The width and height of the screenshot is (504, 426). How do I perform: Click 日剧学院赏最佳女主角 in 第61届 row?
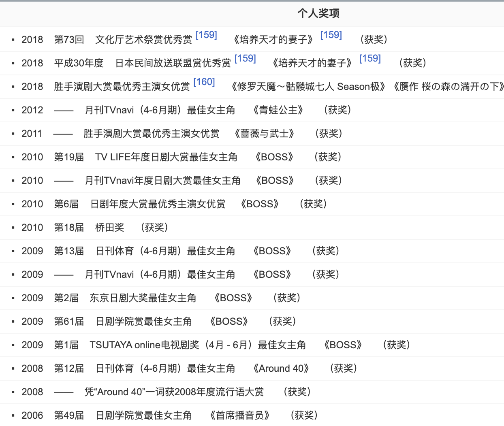(x=144, y=322)
